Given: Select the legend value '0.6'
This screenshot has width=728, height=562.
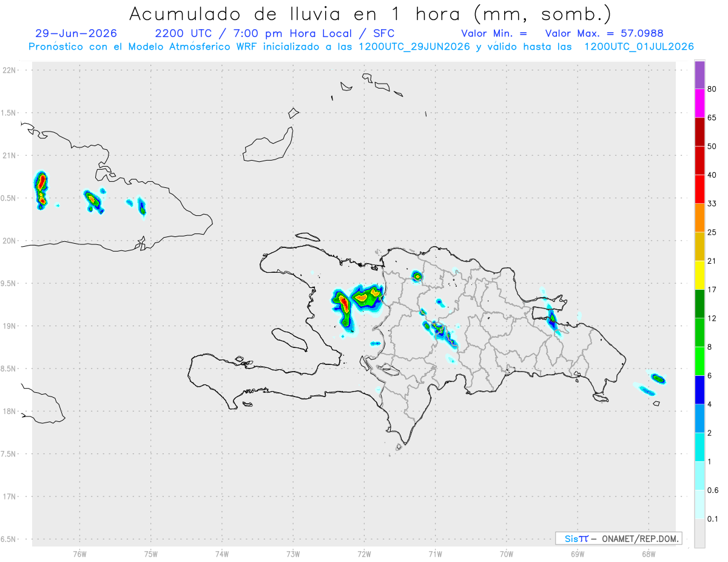Looking at the screenshot, I should click(x=713, y=490).
